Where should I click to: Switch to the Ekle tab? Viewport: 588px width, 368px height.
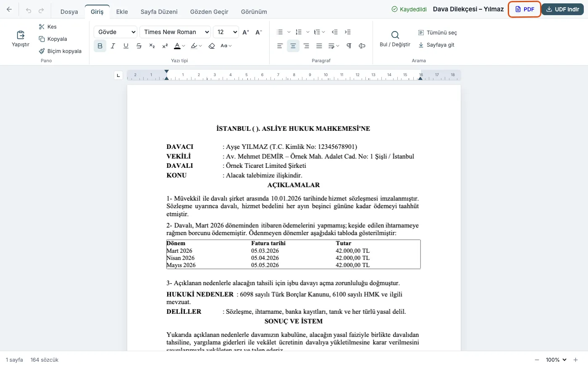122,12
